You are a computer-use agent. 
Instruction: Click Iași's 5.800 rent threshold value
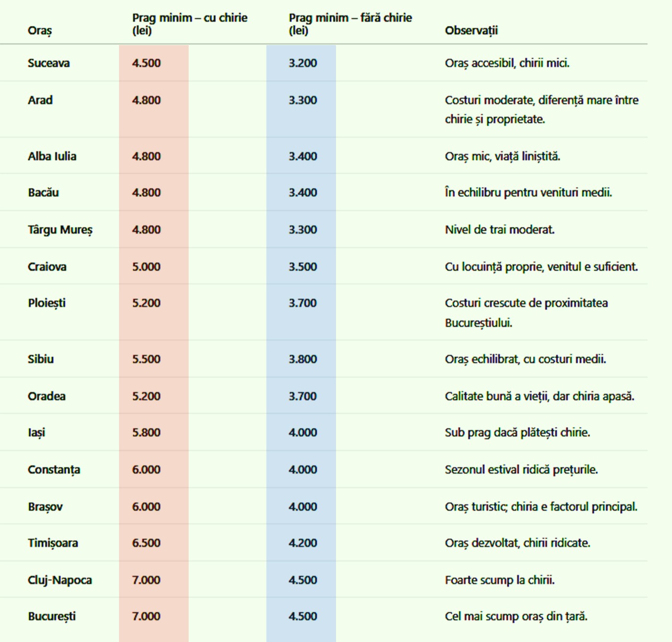click(x=146, y=433)
